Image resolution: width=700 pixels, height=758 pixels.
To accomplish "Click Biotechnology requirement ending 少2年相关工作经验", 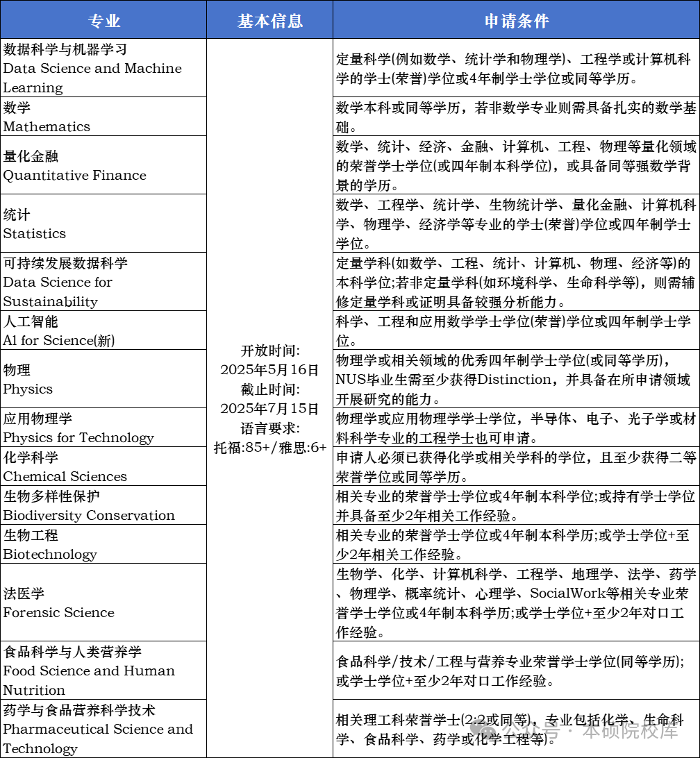I will 516,544.
